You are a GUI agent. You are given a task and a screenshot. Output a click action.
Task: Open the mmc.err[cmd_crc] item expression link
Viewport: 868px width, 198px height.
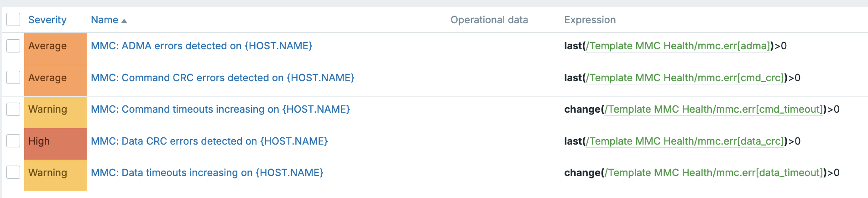pos(685,78)
